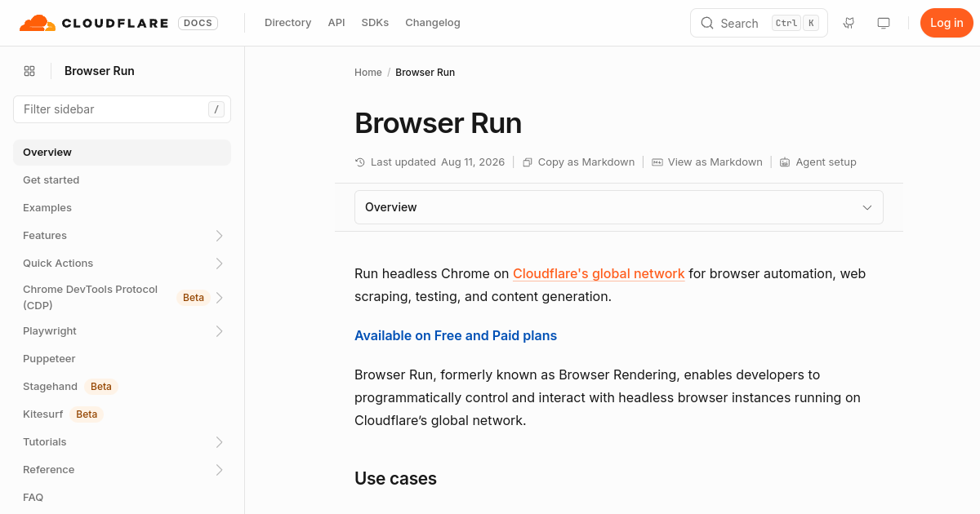Screen dimensions: 980x514
Task: Click the Browser Run breadcrumb
Action: [425, 73]
